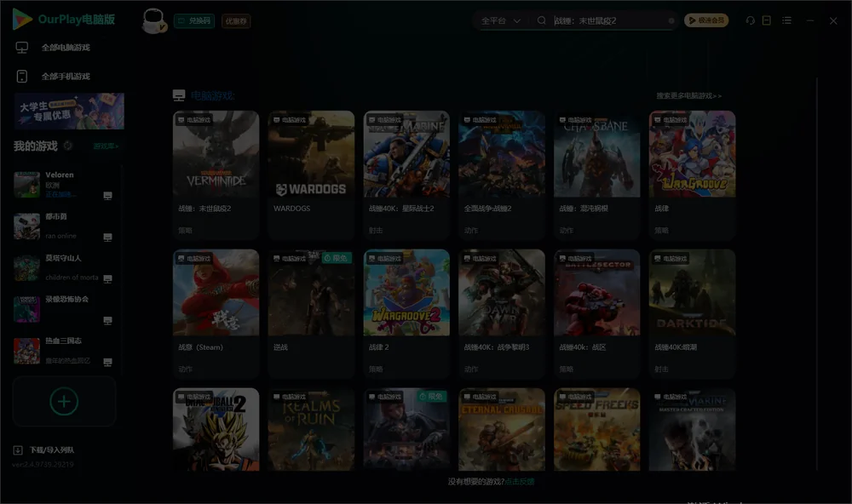Open 全面战争:战锤2 game card
Image resolution: width=852 pixels, height=504 pixels.
click(x=502, y=175)
